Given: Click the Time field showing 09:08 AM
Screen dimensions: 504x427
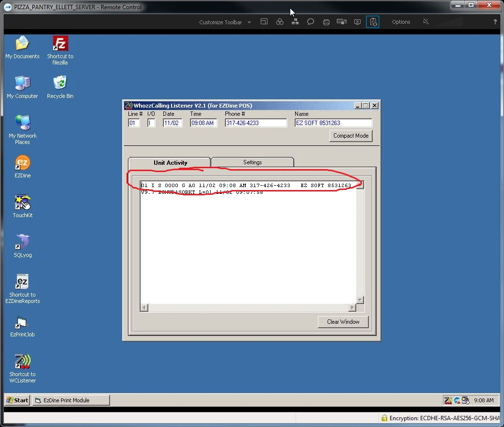Looking at the screenshot, I should (x=204, y=123).
